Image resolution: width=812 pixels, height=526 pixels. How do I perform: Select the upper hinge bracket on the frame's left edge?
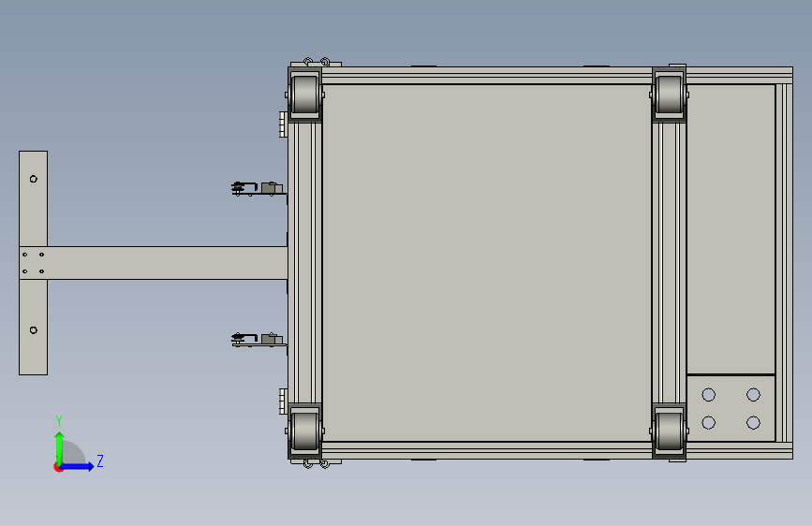point(283,124)
